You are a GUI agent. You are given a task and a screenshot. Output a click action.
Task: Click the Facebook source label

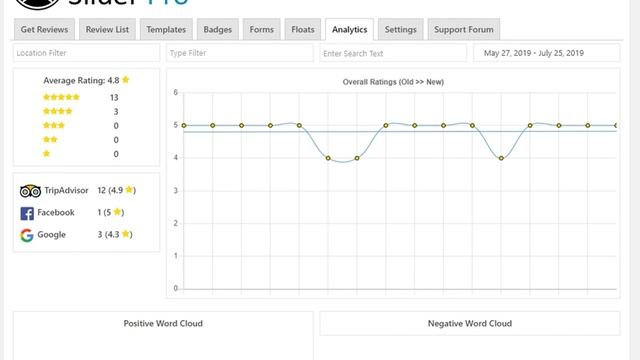[x=56, y=212]
